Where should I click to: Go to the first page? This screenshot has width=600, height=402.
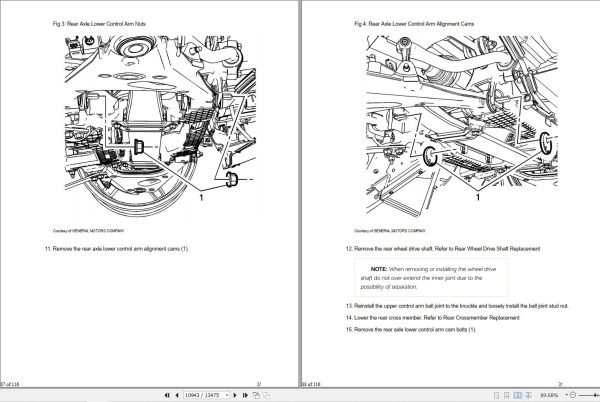click(167, 395)
